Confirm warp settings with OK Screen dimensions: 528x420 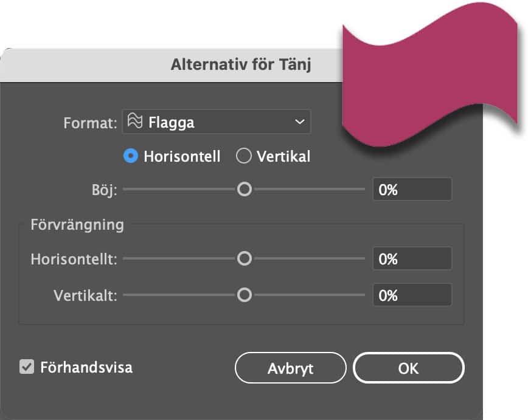(x=408, y=368)
